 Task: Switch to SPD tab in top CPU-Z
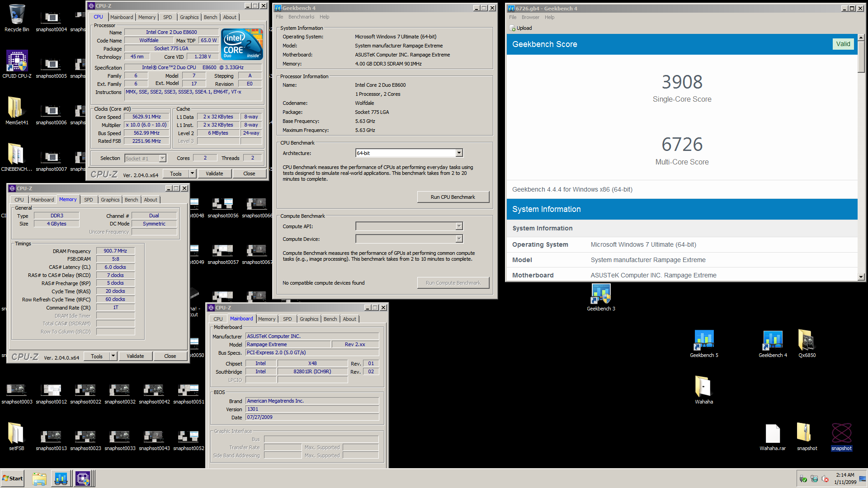coord(167,17)
